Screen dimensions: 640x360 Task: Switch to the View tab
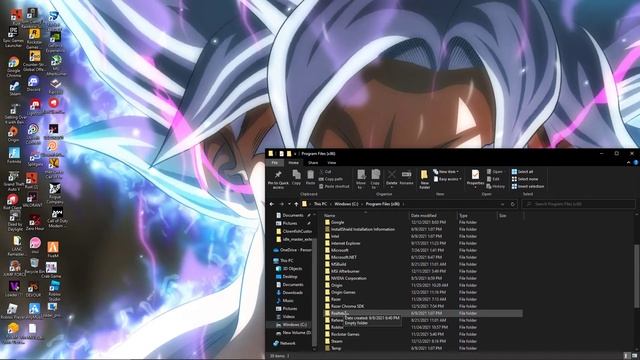(x=332, y=162)
